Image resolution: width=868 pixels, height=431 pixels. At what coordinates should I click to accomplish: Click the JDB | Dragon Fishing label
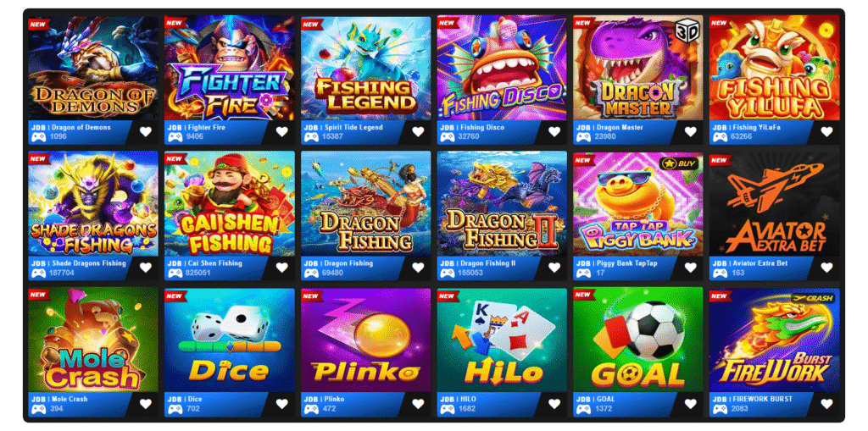[x=337, y=262]
